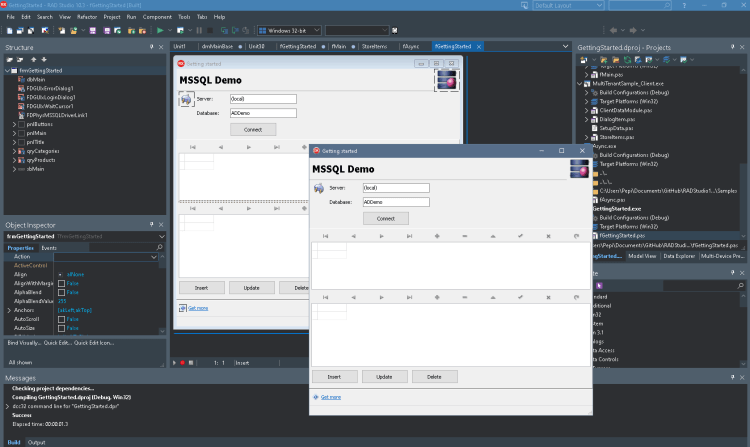Select fGettingStarted.pas in Projects tree

622,236
